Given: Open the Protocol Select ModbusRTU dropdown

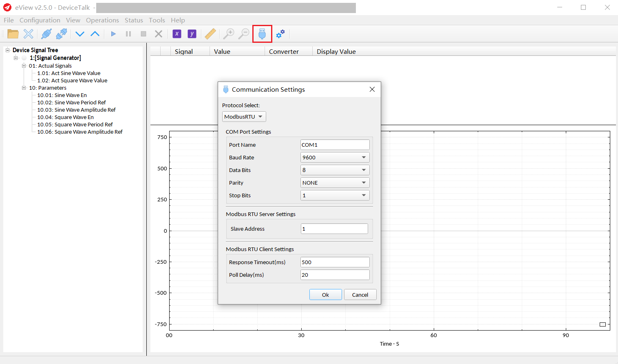Looking at the screenshot, I should pos(244,117).
